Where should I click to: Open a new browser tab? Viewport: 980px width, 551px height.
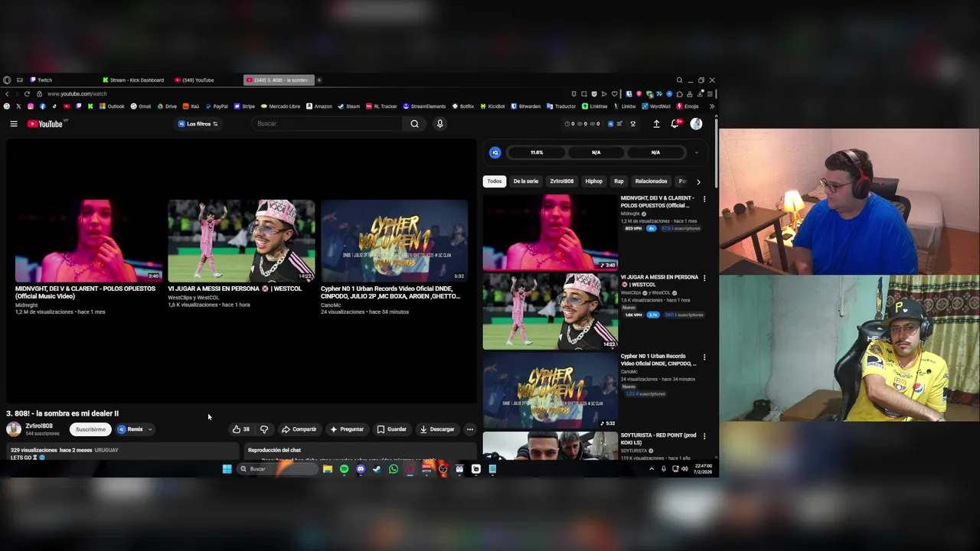click(x=319, y=80)
